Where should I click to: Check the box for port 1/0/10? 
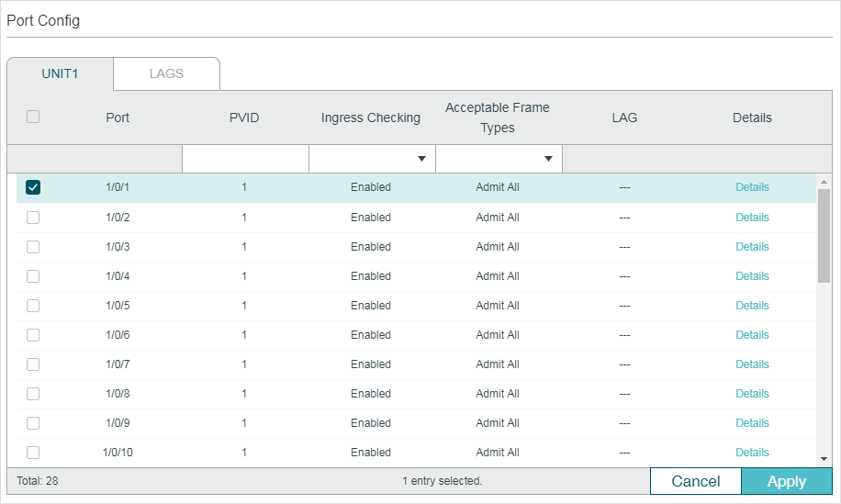click(33, 453)
